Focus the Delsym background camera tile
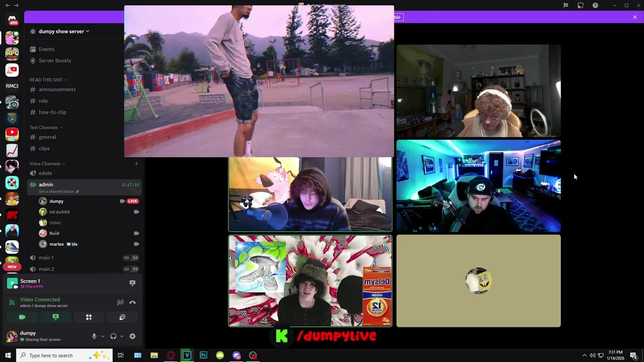The image size is (644, 362). coord(310,281)
